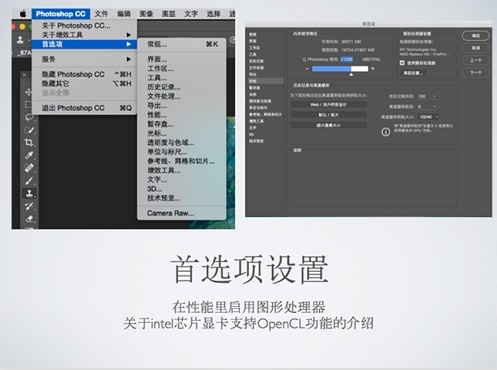The height and width of the screenshot is (370, 497).
Task: Choose 单位与标尺... in submenu
Action: click(182, 152)
